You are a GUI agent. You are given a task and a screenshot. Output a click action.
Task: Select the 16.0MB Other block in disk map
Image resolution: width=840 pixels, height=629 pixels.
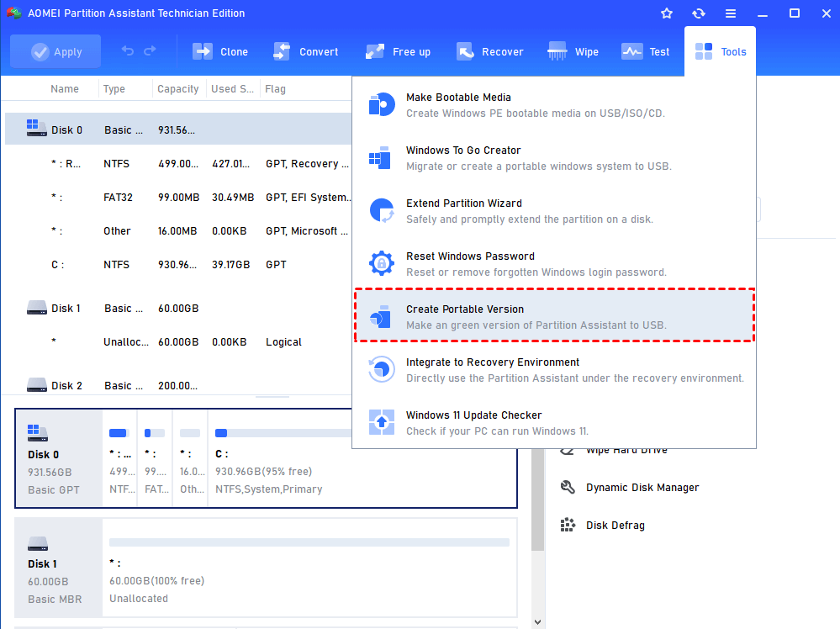tap(190, 458)
